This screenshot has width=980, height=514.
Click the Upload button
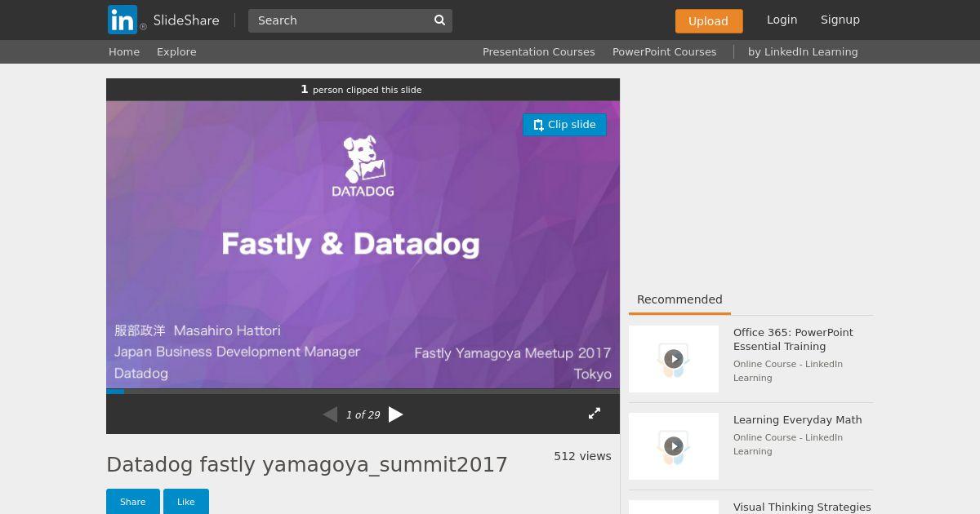(708, 21)
